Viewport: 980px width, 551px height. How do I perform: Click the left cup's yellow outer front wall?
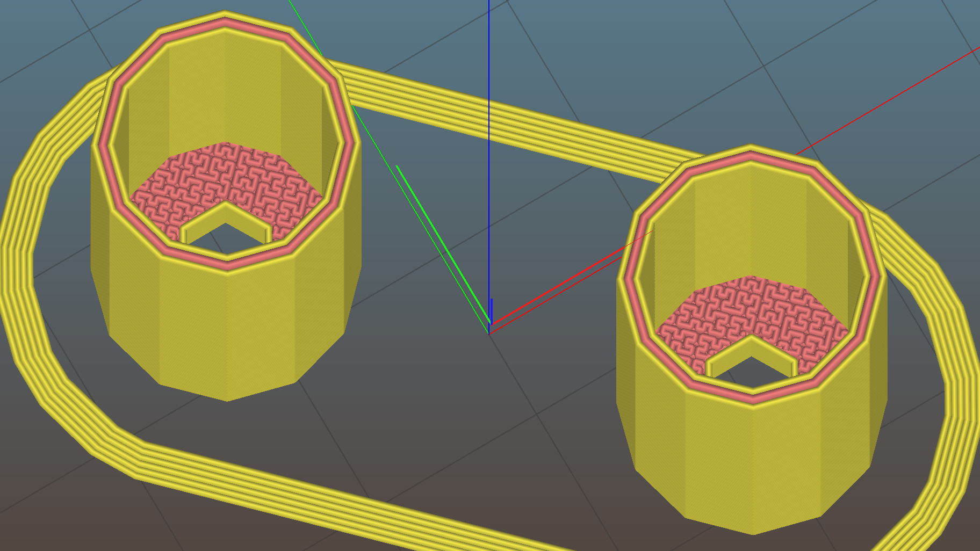[x=226, y=333]
